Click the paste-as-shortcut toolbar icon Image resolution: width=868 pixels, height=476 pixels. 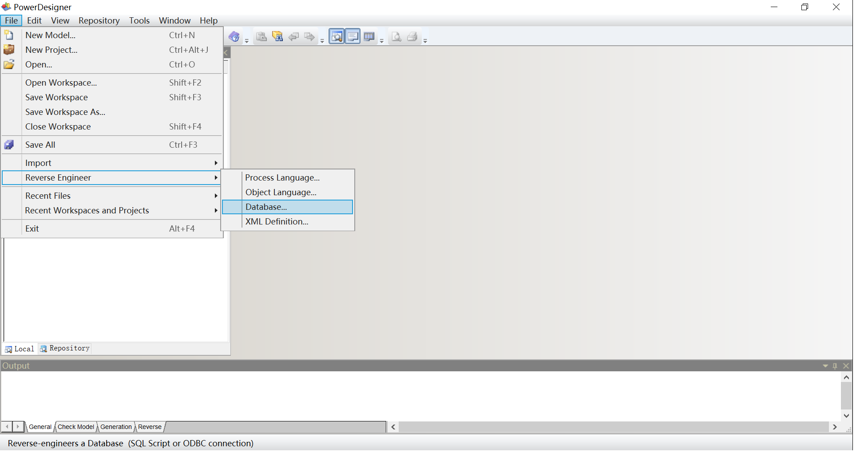[x=262, y=36]
